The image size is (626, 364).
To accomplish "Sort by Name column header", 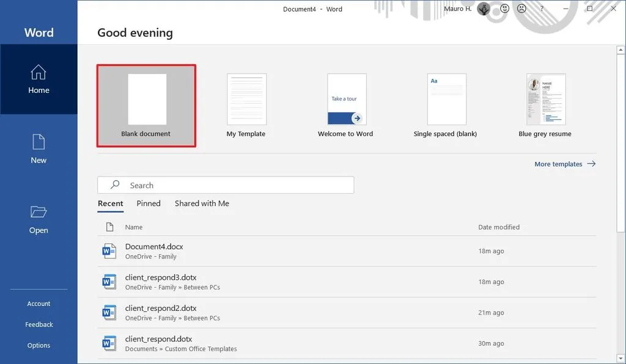I will point(134,227).
